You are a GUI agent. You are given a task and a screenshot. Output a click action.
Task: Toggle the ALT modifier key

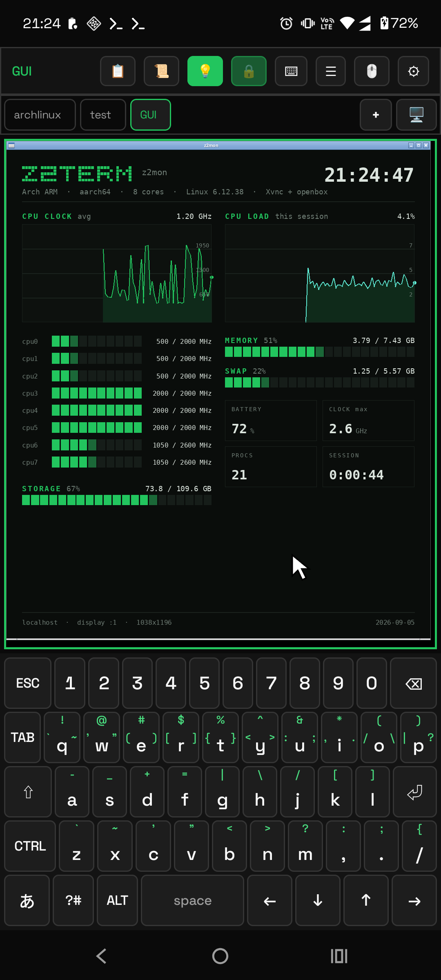117,900
